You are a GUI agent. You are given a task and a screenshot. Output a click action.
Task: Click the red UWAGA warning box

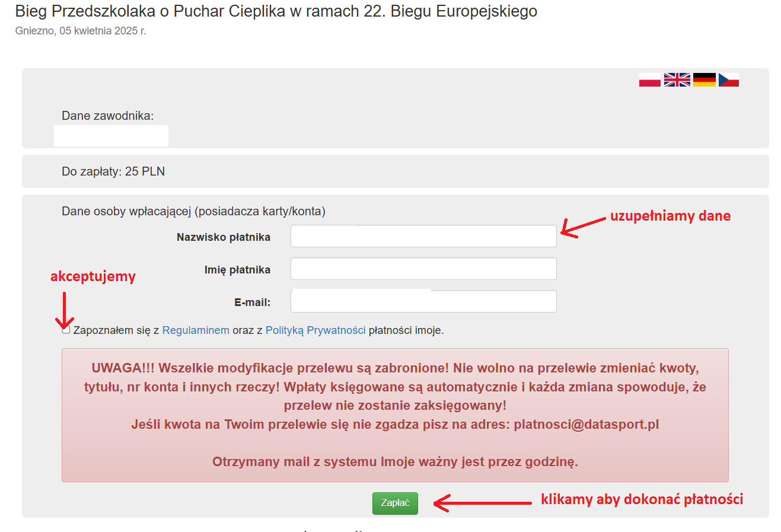pos(395,415)
